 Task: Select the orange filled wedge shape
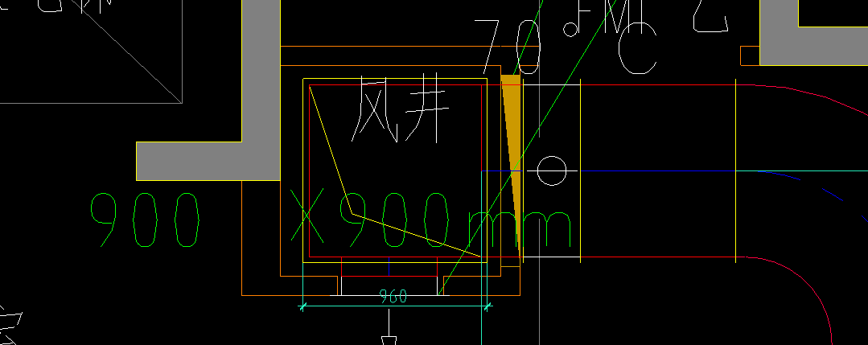click(512, 166)
